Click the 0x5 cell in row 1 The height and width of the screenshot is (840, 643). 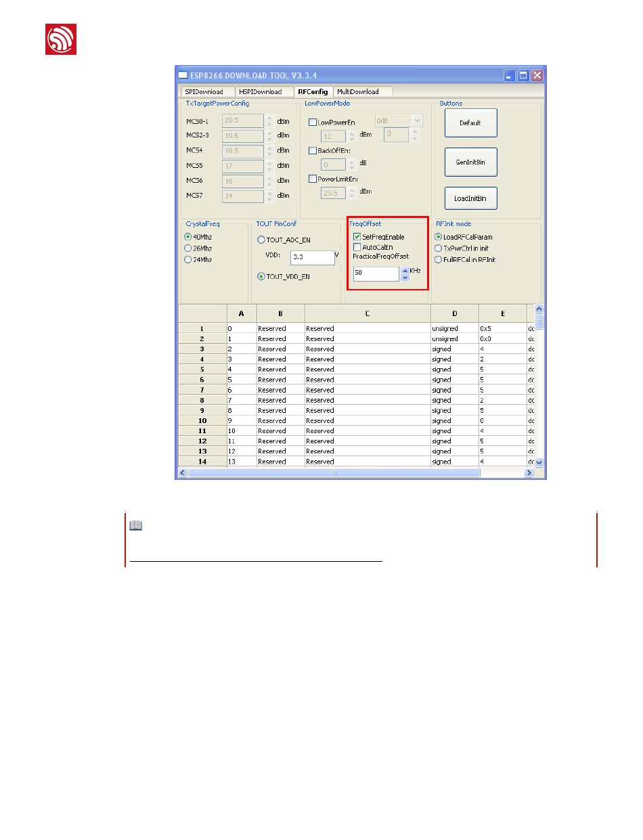click(x=503, y=328)
